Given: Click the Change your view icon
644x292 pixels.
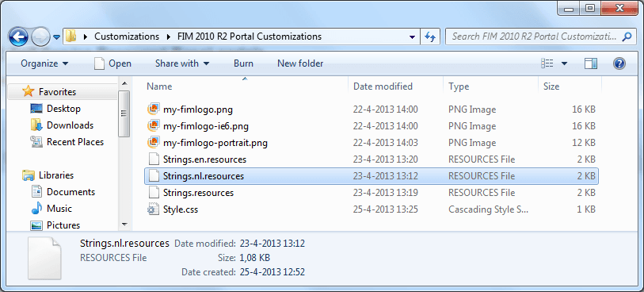Looking at the screenshot, I should (547, 63).
